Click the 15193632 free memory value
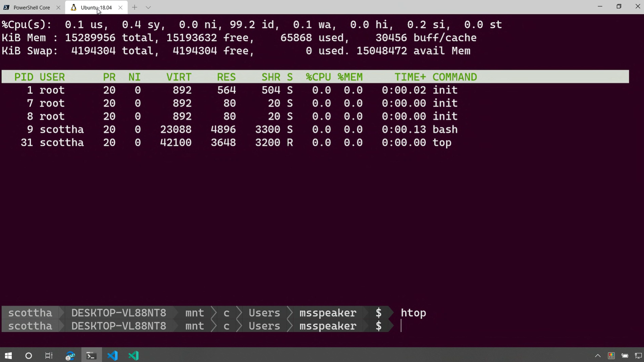 (192, 38)
